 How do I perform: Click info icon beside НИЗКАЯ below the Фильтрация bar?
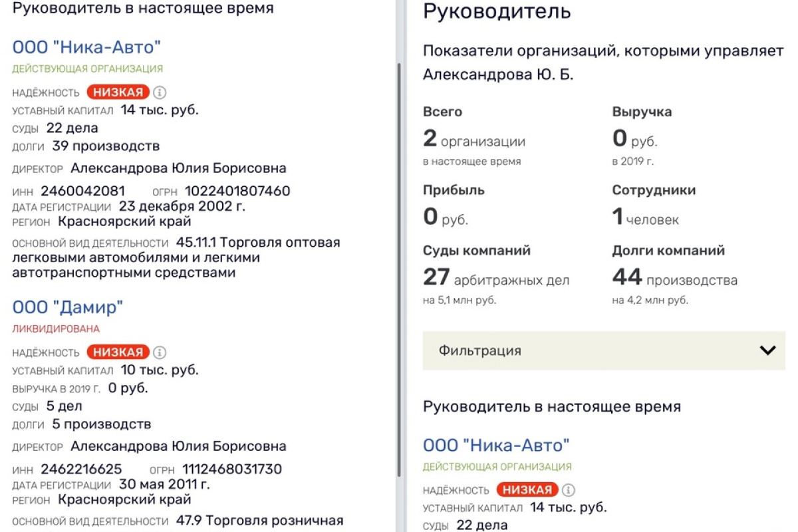click(568, 490)
